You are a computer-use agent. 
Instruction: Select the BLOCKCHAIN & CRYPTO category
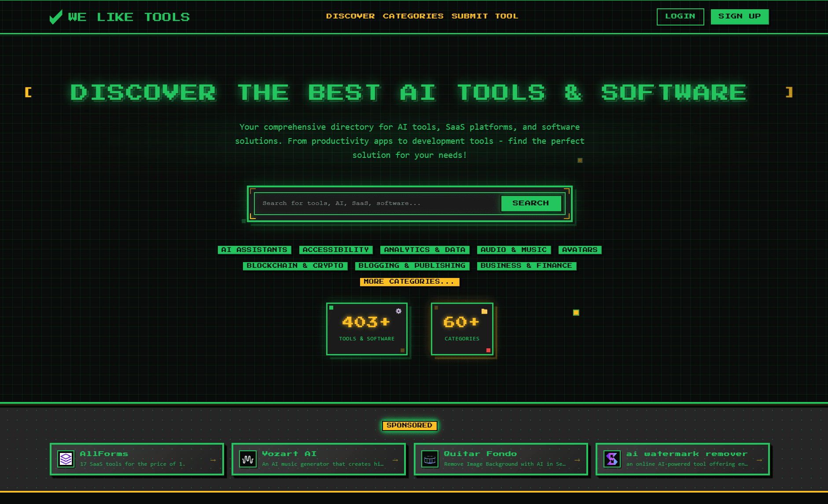click(x=295, y=265)
